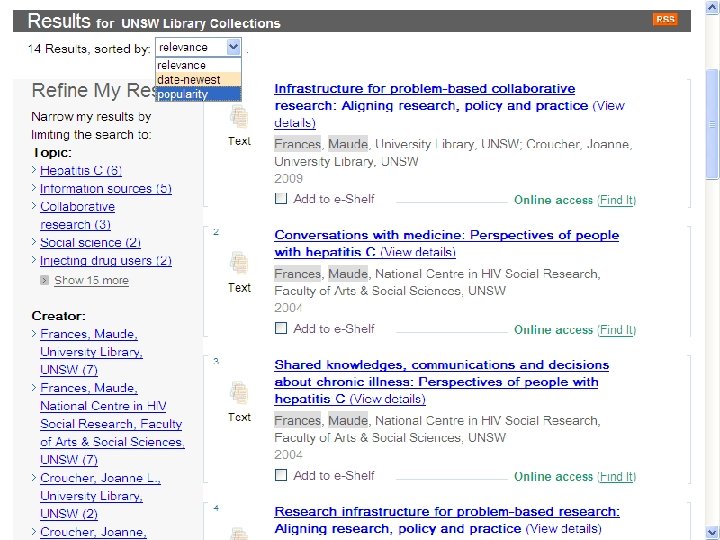The width and height of the screenshot is (720, 540).
Task: Click Text icon for Shared knowledges result
Action: click(239, 393)
